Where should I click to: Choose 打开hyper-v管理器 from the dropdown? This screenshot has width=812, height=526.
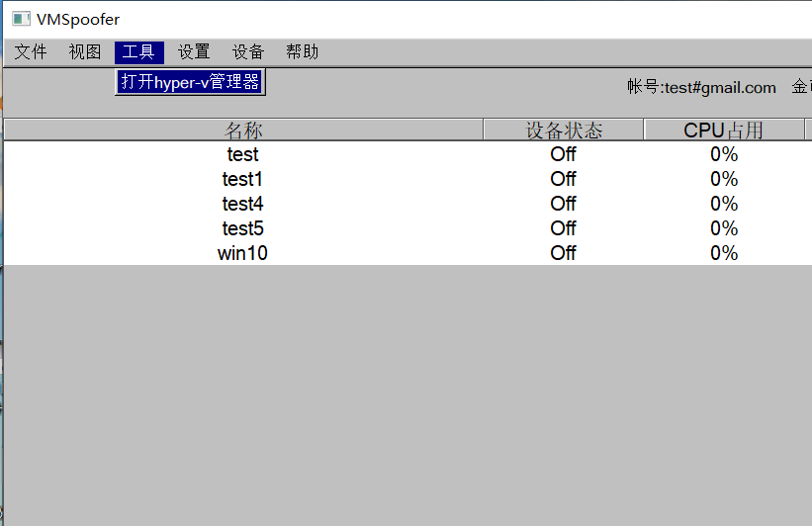click(x=190, y=82)
